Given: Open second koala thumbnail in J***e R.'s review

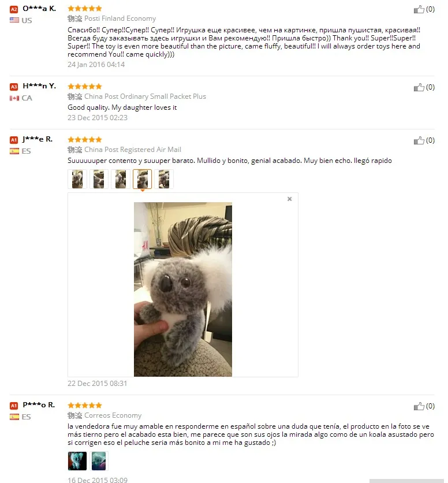Looking at the screenshot, I should point(99,179).
